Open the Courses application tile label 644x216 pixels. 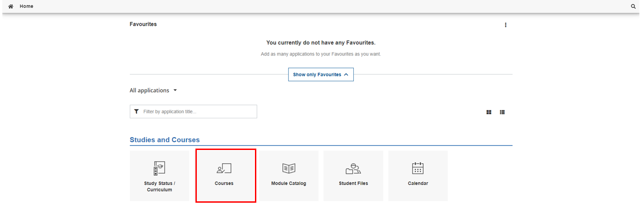[x=224, y=183]
